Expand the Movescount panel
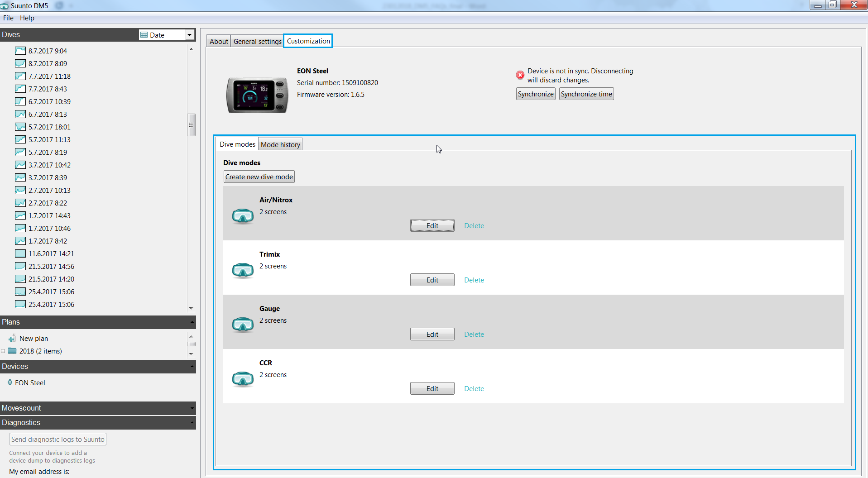The width and height of the screenshot is (868, 478). (x=192, y=408)
